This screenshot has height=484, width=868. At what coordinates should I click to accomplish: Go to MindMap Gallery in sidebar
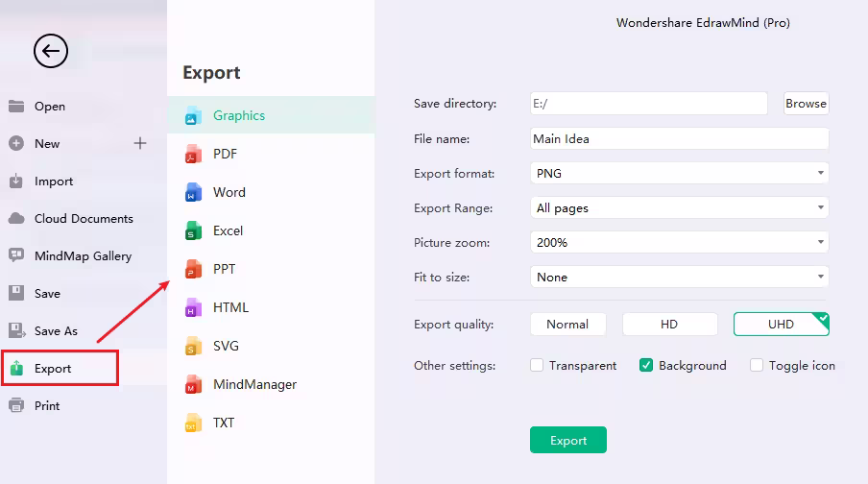(x=83, y=255)
